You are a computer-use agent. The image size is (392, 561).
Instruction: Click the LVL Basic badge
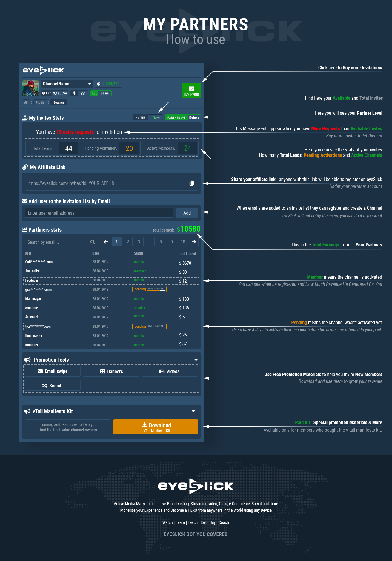click(x=101, y=93)
